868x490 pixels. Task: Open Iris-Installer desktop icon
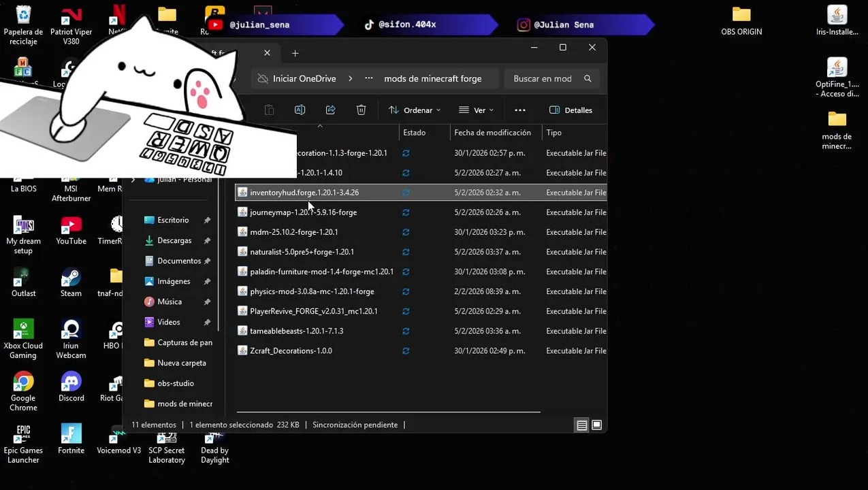pos(837,20)
